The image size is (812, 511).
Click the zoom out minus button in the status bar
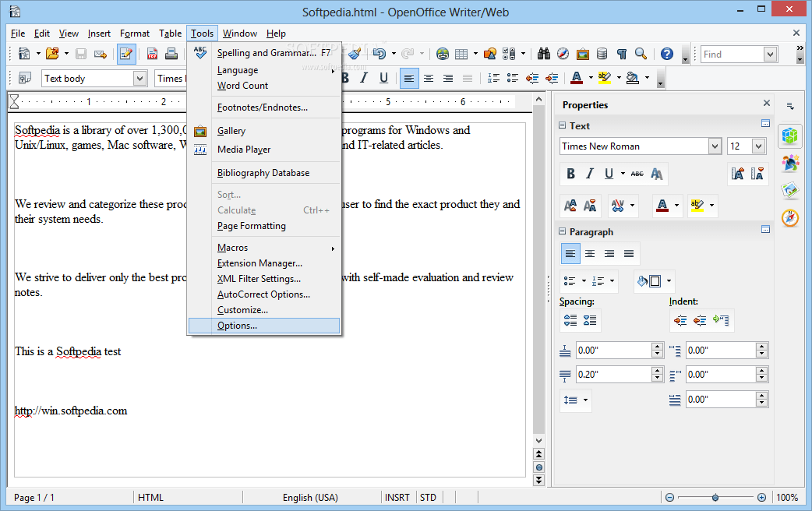(669, 498)
